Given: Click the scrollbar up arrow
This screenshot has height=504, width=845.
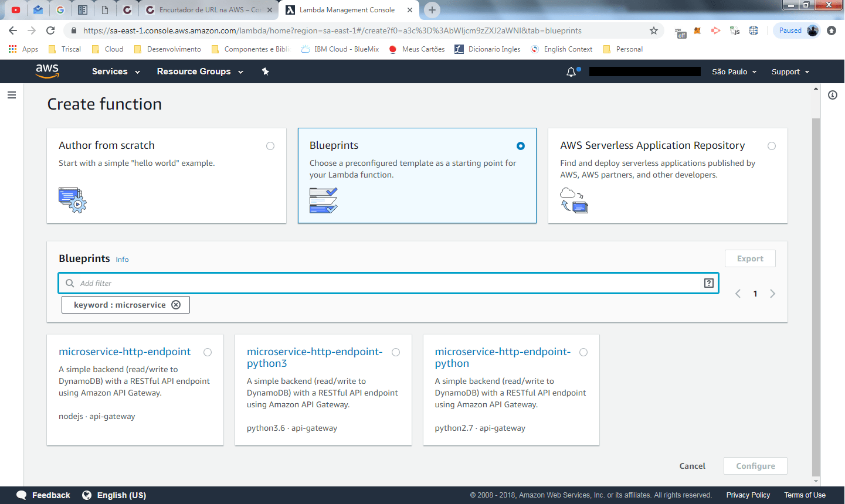Looking at the screenshot, I should pyautogui.click(x=816, y=88).
